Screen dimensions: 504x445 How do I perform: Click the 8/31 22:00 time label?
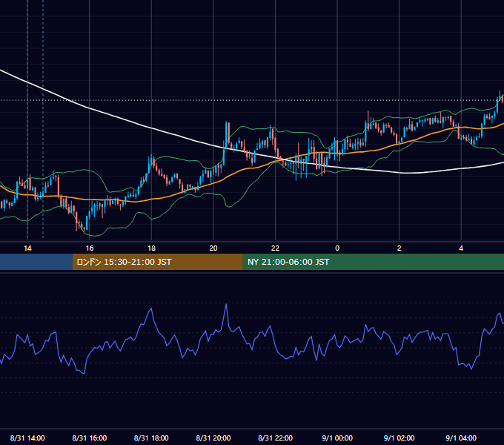point(276,438)
